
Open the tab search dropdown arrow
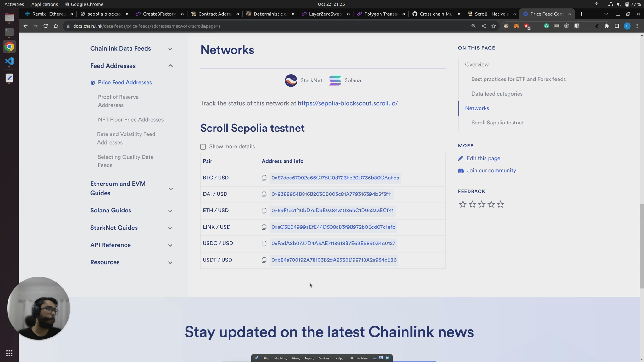(606, 14)
